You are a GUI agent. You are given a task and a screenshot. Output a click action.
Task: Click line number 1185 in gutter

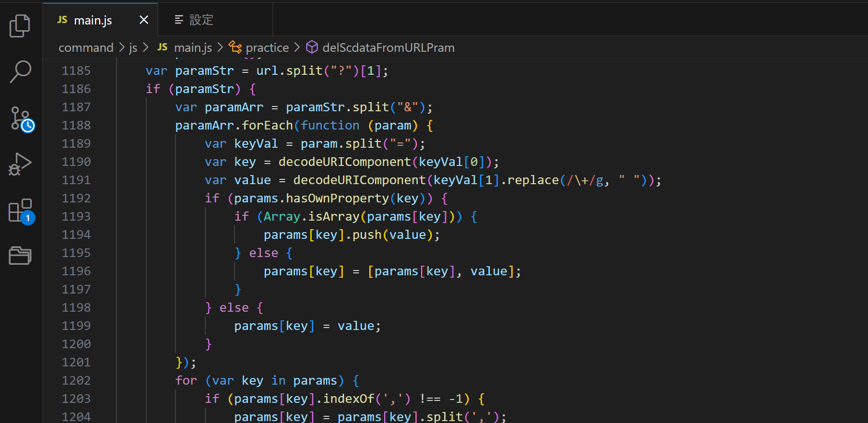click(x=76, y=70)
